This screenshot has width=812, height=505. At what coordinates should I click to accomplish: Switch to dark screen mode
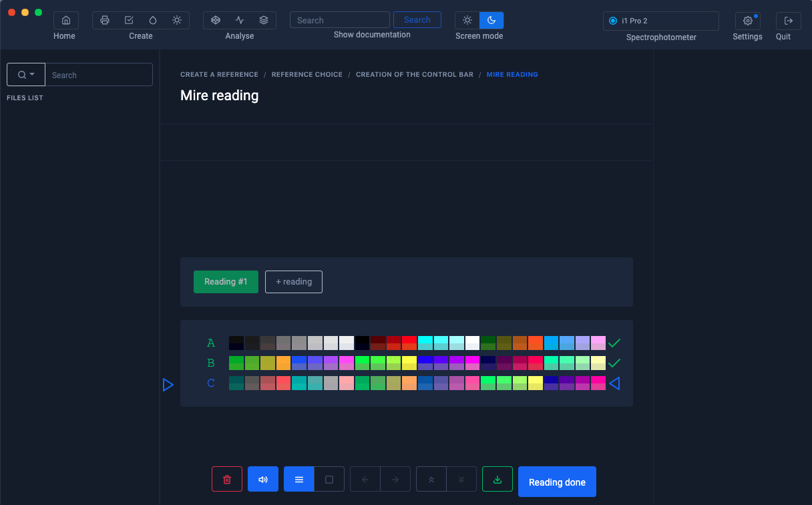pos(491,21)
